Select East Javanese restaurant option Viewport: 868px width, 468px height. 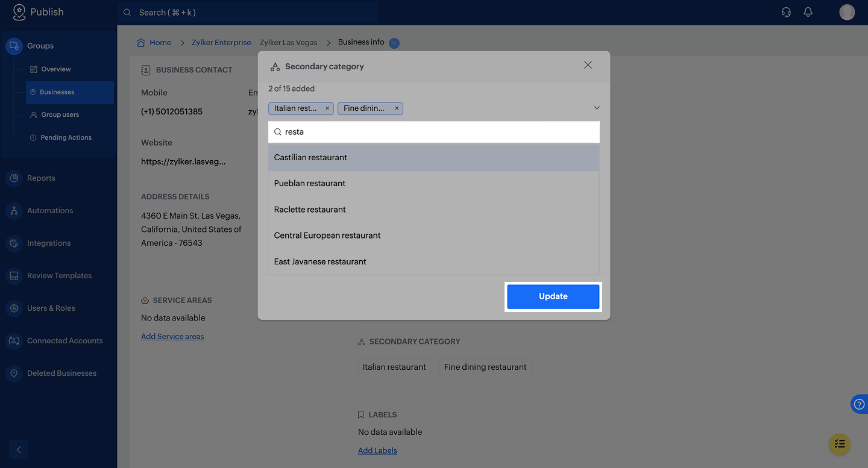(433, 261)
